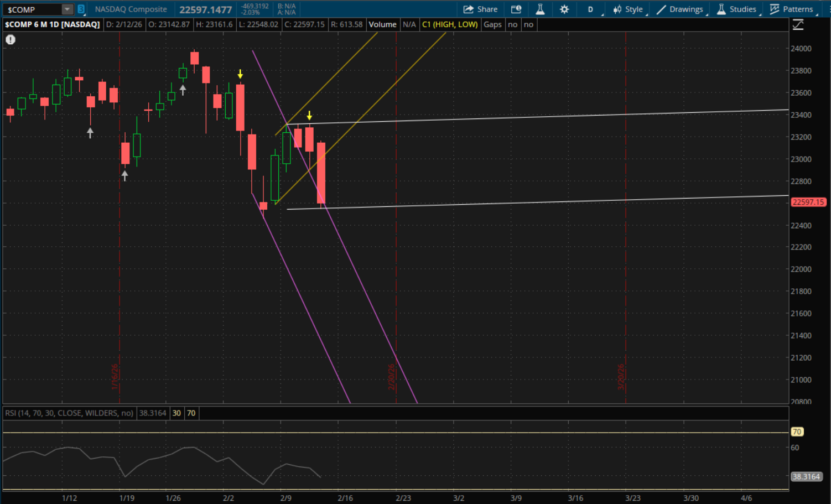Expand the Style dropdown menu
The image size is (831, 504).
tap(628, 9)
